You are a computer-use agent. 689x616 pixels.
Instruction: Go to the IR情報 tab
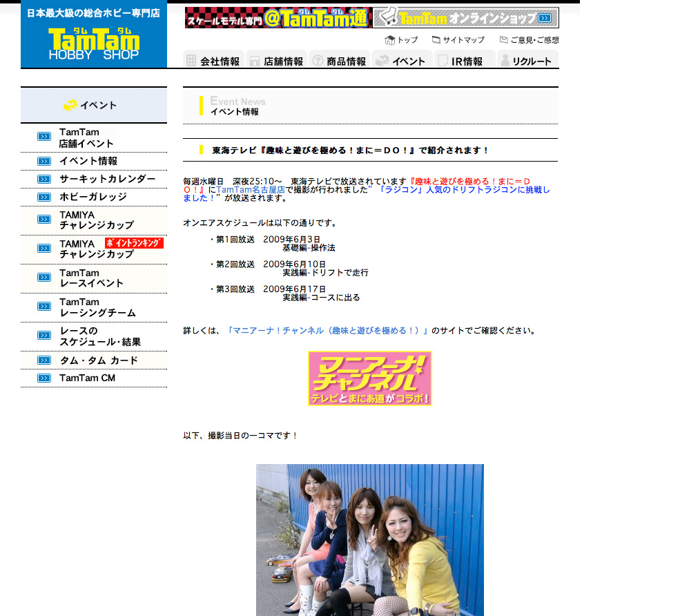(x=465, y=61)
